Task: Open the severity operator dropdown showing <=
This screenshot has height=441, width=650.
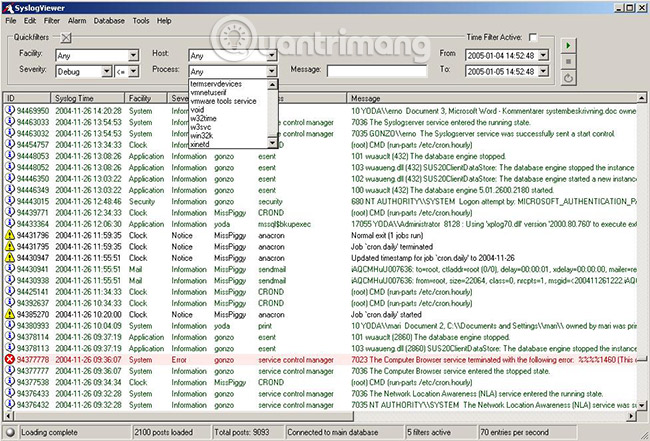Action: pos(135,72)
